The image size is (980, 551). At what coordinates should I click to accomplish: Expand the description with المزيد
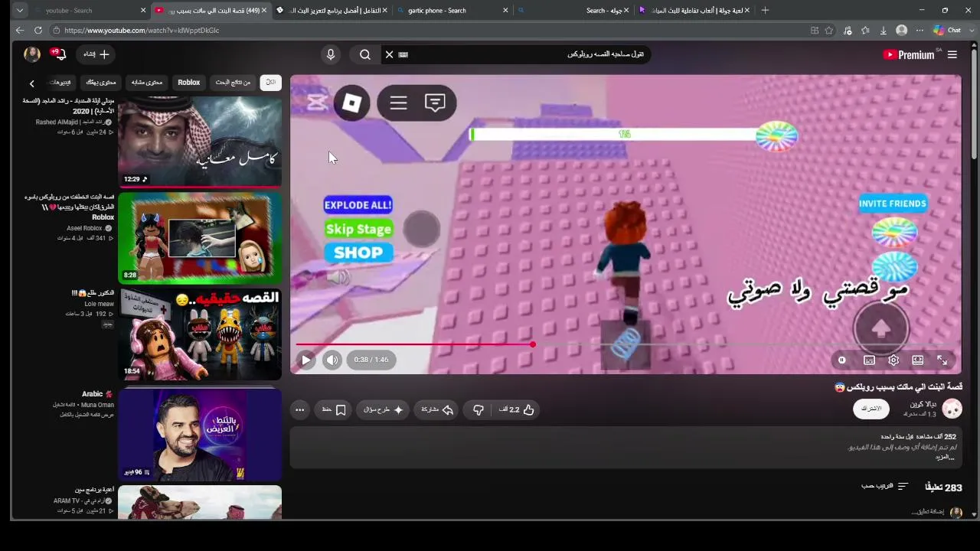[x=946, y=457]
